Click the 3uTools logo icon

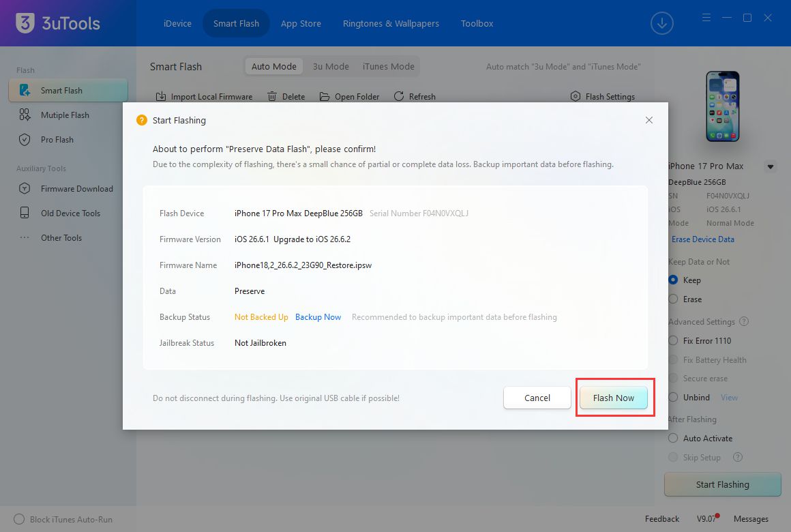(x=25, y=23)
